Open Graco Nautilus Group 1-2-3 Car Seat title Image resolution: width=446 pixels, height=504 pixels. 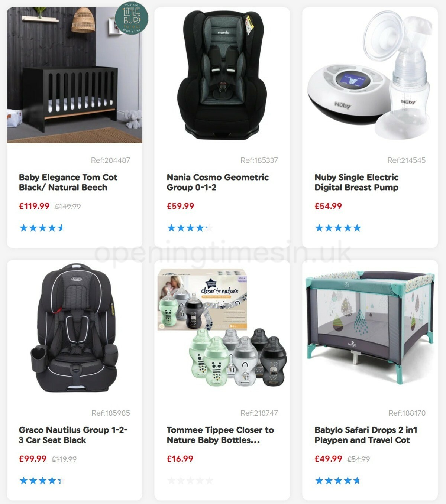click(73, 435)
